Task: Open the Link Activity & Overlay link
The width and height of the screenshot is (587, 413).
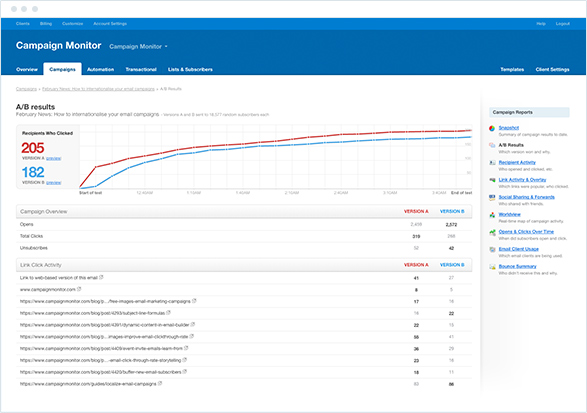Action: click(x=522, y=180)
